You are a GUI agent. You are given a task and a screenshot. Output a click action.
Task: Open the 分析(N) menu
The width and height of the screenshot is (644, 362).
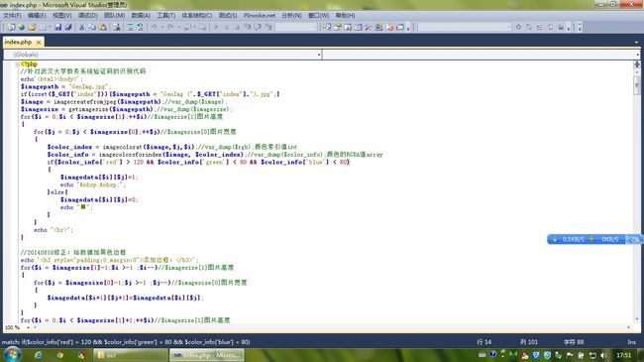(291, 15)
